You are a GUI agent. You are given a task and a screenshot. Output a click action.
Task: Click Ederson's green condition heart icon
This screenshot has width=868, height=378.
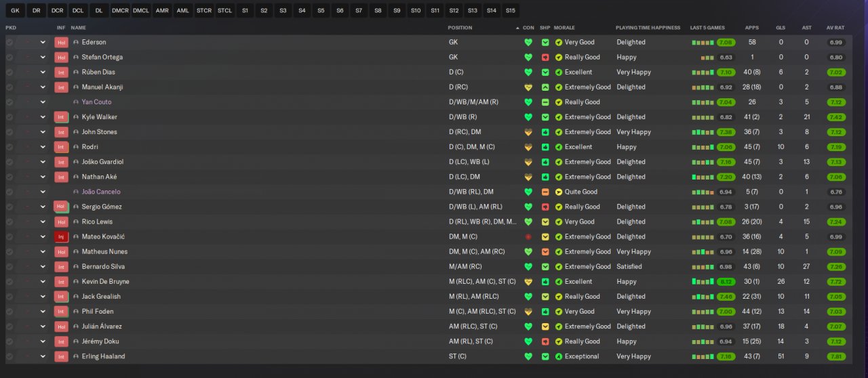[x=528, y=42]
